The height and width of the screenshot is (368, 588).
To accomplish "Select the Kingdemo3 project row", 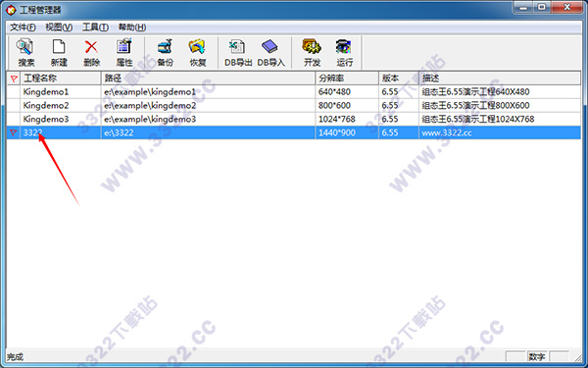I will point(294,119).
